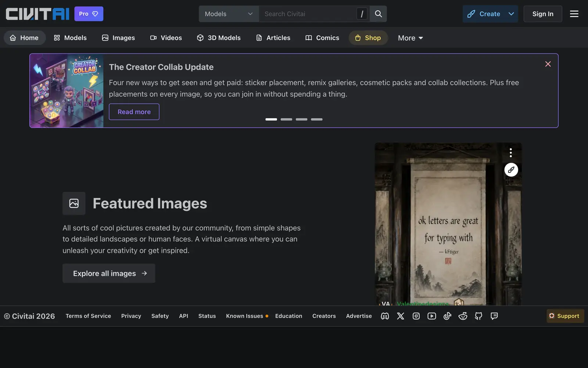The width and height of the screenshot is (588, 368).
Task: Expand the More navigation dropdown
Action: point(410,38)
